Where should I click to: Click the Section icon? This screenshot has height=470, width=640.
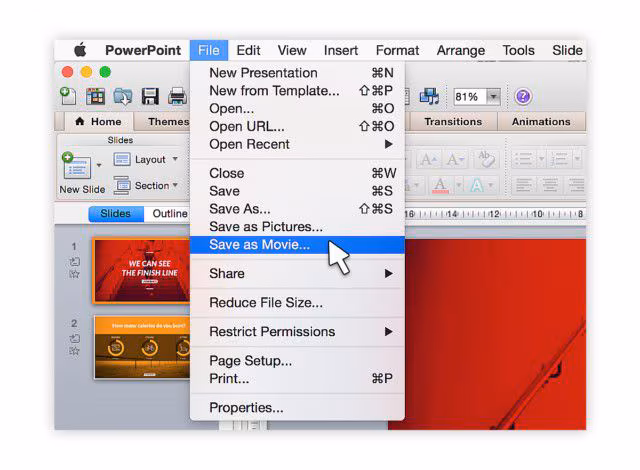(x=122, y=185)
